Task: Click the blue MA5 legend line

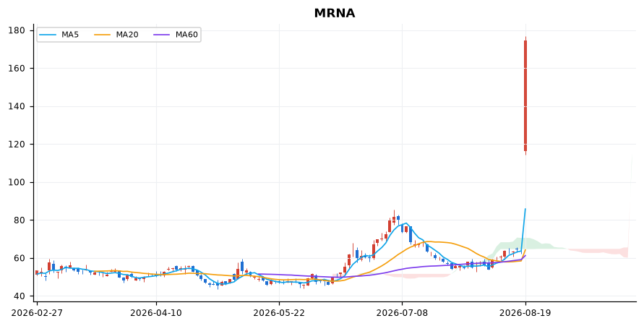Action: (47, 35)
